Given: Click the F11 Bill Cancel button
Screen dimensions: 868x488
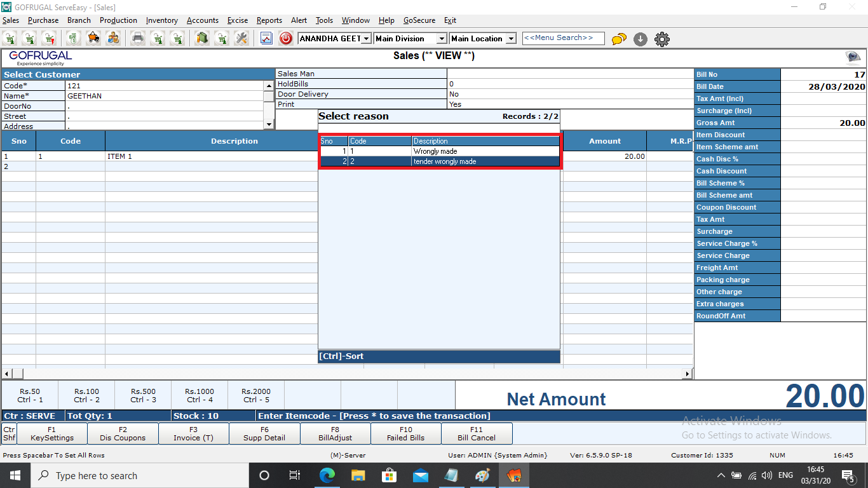Looking at the screenshot, I should click(477, 433).
